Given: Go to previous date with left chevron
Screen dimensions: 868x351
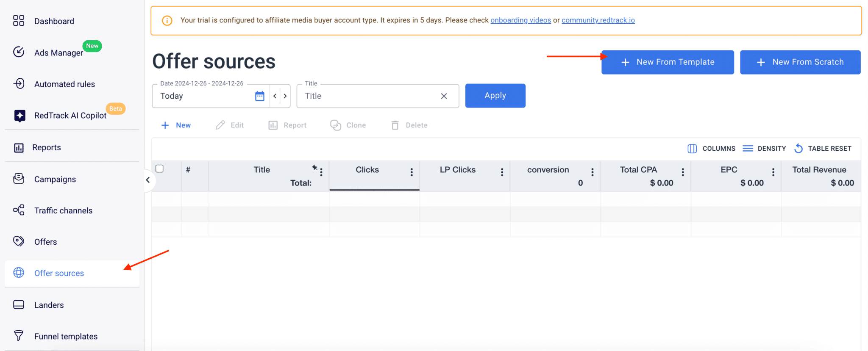Looking at the screenshot, I should point(275,96).
